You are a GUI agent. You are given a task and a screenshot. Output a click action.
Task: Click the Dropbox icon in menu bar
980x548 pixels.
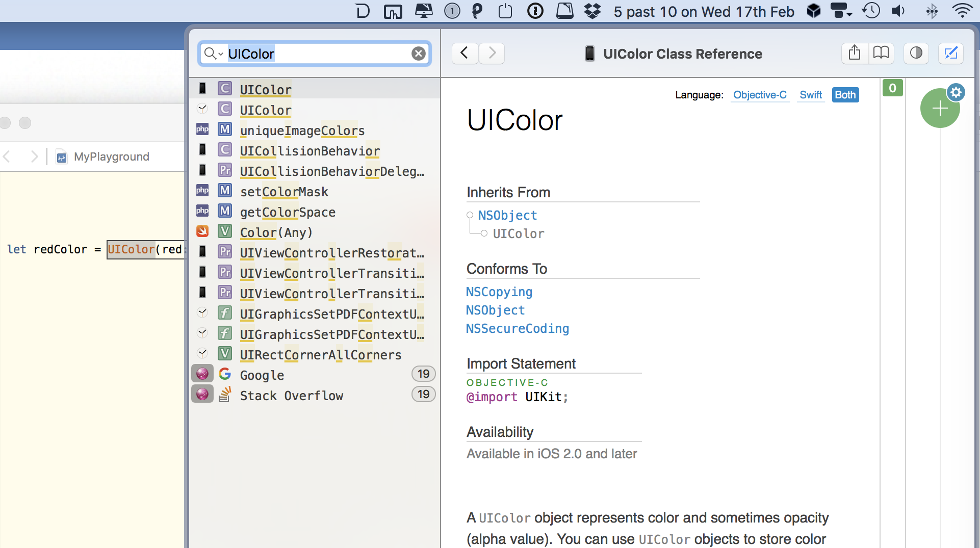tap(592, 11)
